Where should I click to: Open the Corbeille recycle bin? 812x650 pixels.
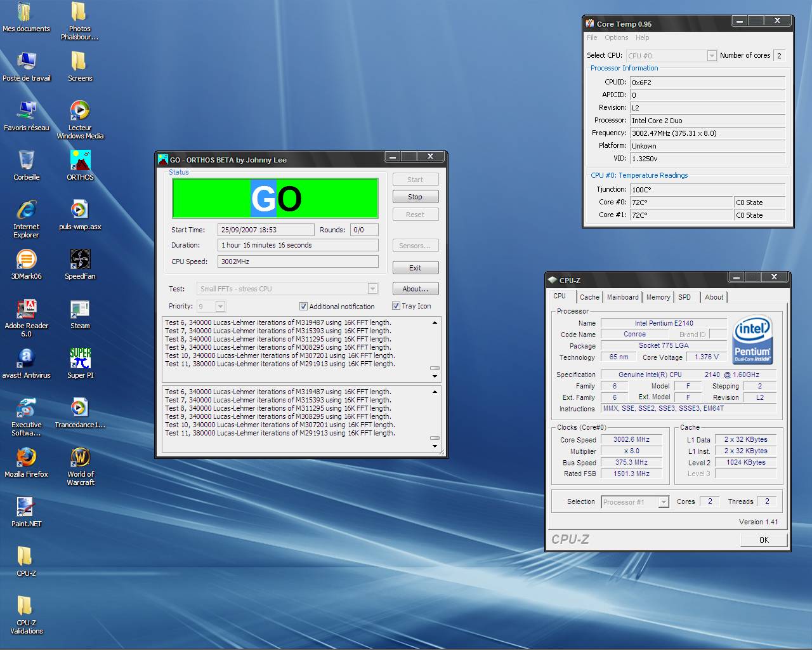point(26,161)
